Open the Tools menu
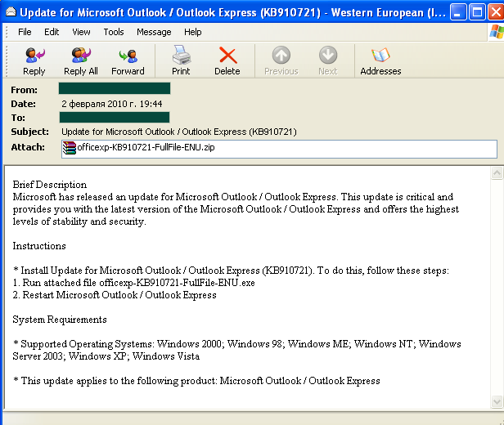 coord(114,32)
